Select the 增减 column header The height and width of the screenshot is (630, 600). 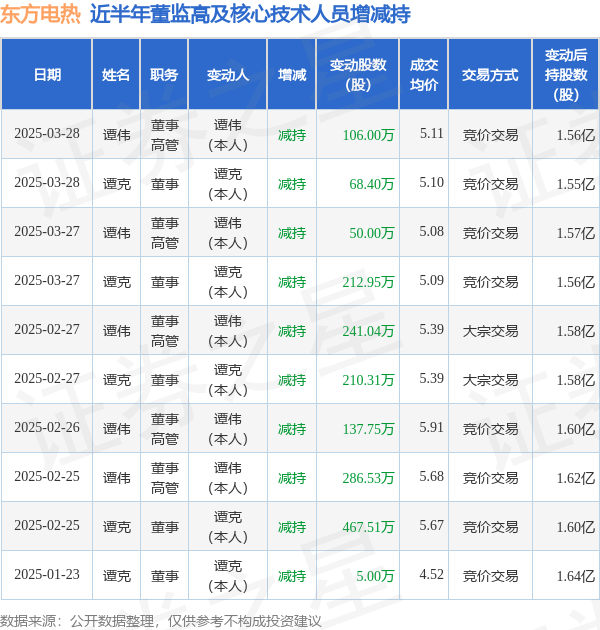pos(292,75)
